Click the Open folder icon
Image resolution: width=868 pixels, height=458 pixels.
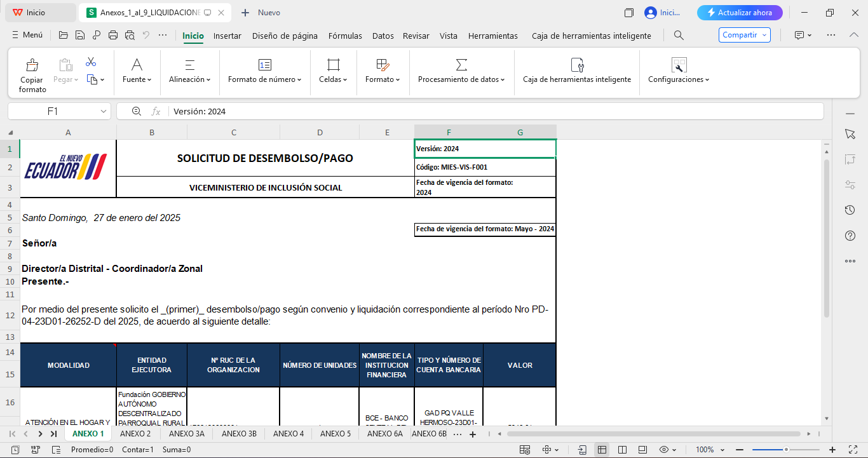coord(63,36)
